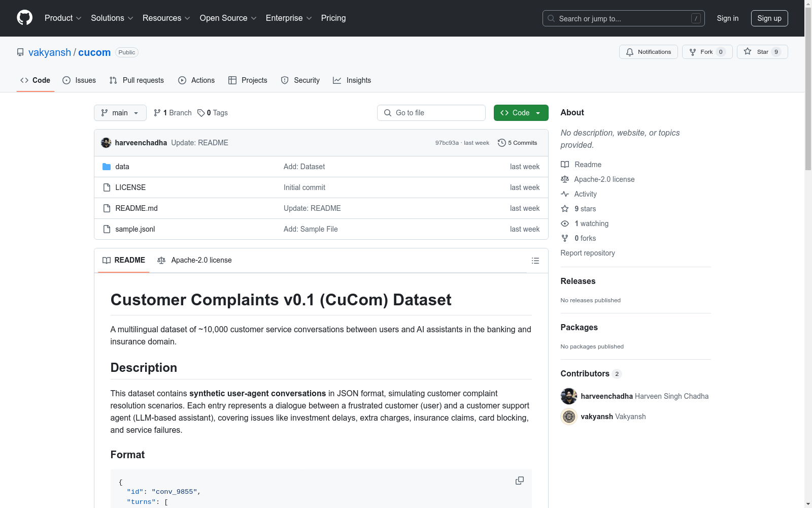Open the main branch selector

click(120, 113)
